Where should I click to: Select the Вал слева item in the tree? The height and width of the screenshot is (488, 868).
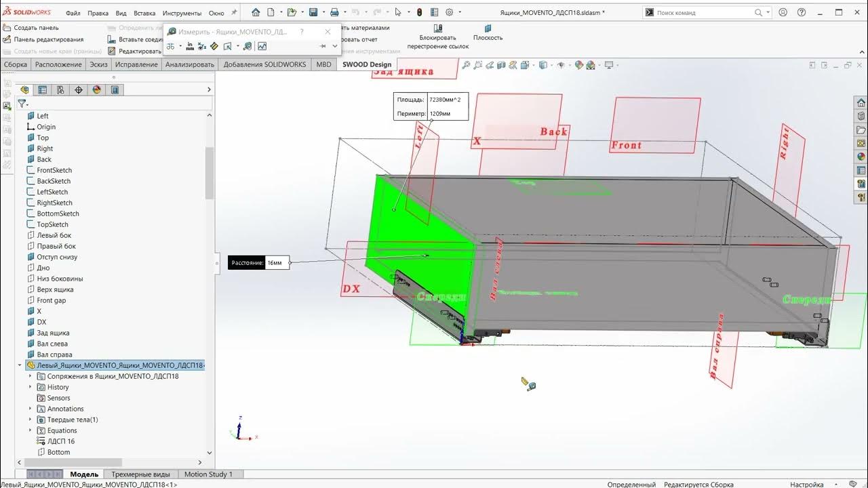click(52, 344)
